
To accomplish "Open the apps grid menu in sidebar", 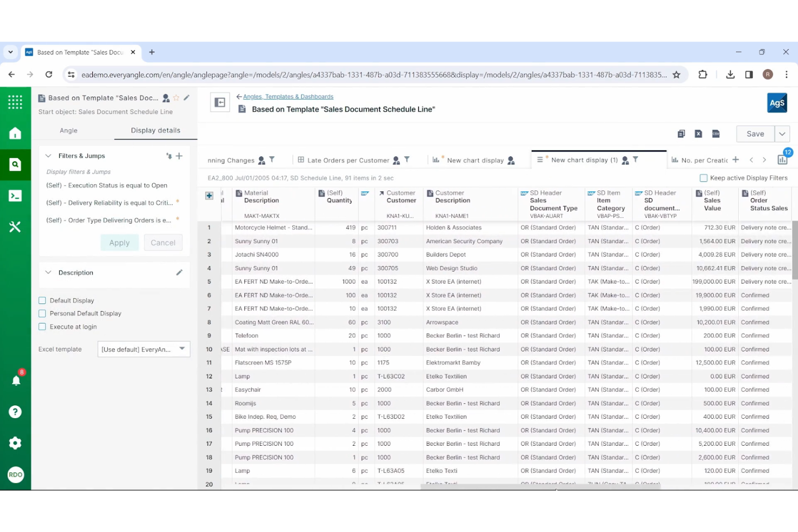I will click(15, 102).
